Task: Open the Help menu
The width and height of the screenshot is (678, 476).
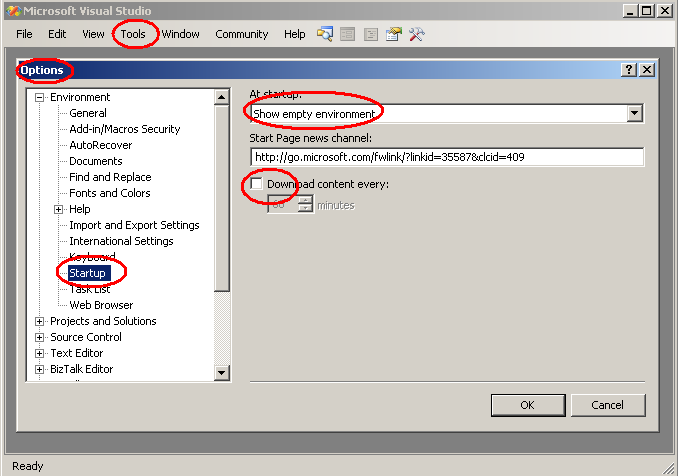Action: click(294, 34)
